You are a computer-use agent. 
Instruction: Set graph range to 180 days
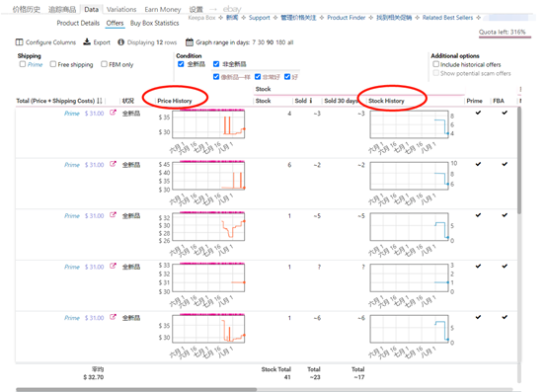tap(280, 42)
